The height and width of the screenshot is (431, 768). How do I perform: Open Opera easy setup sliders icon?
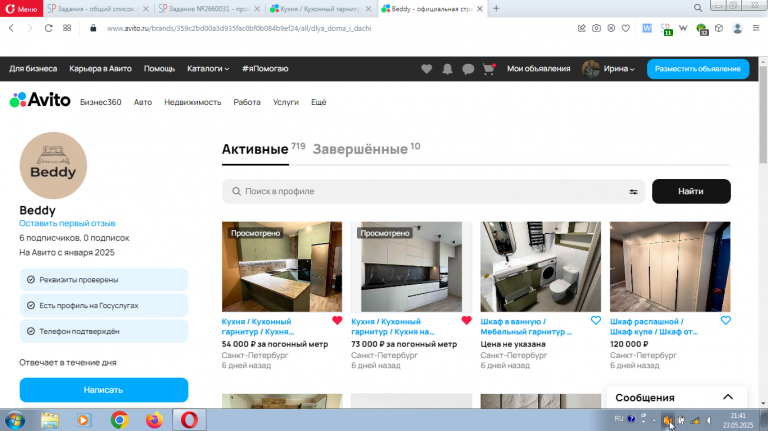point(756,28)
